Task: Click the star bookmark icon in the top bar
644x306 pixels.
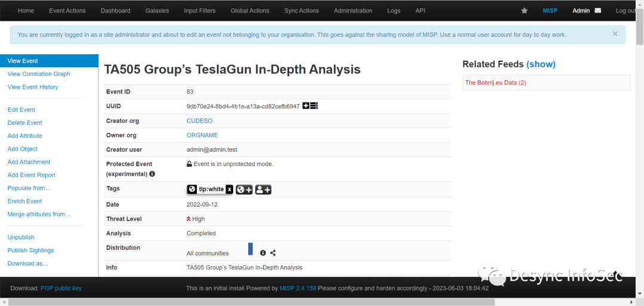Action: pyautogui.click(x=524, y=11)
